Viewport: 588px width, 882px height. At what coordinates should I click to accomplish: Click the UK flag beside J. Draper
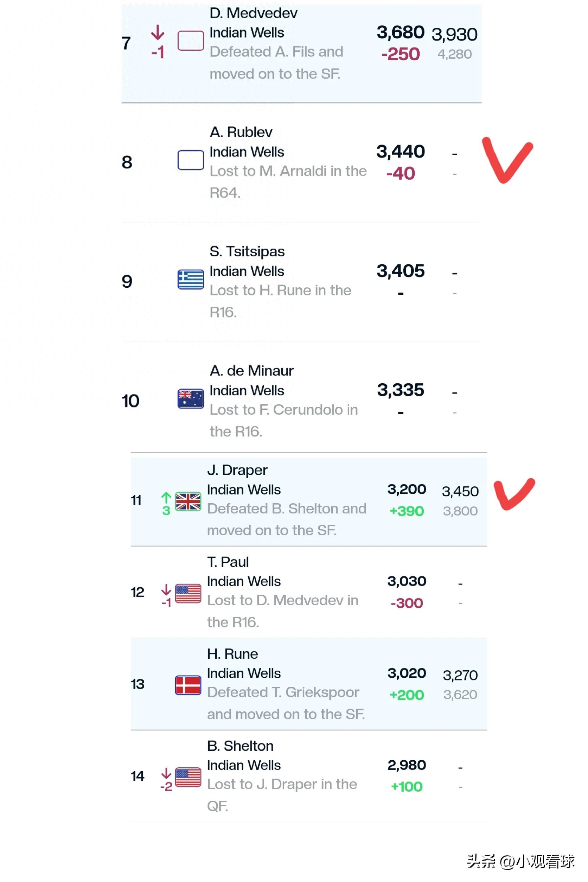tap(188, 501)
